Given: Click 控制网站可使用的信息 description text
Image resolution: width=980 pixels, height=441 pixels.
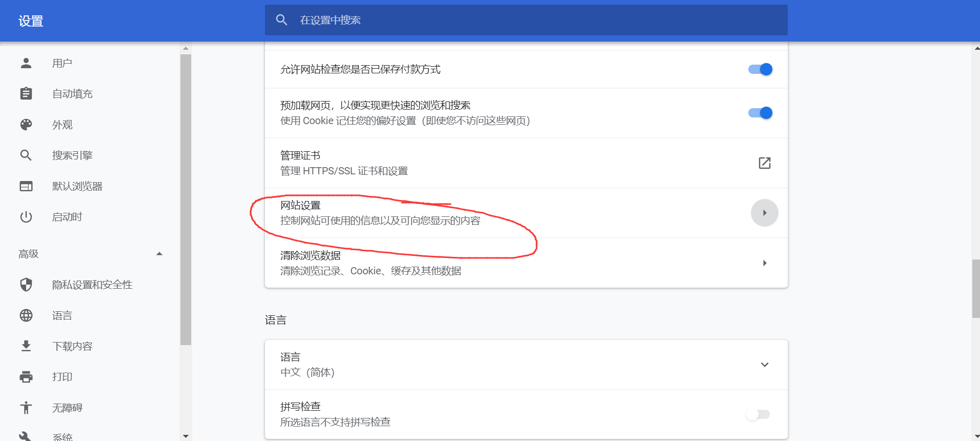Looking at the screenshot, I should pos(380,221).
